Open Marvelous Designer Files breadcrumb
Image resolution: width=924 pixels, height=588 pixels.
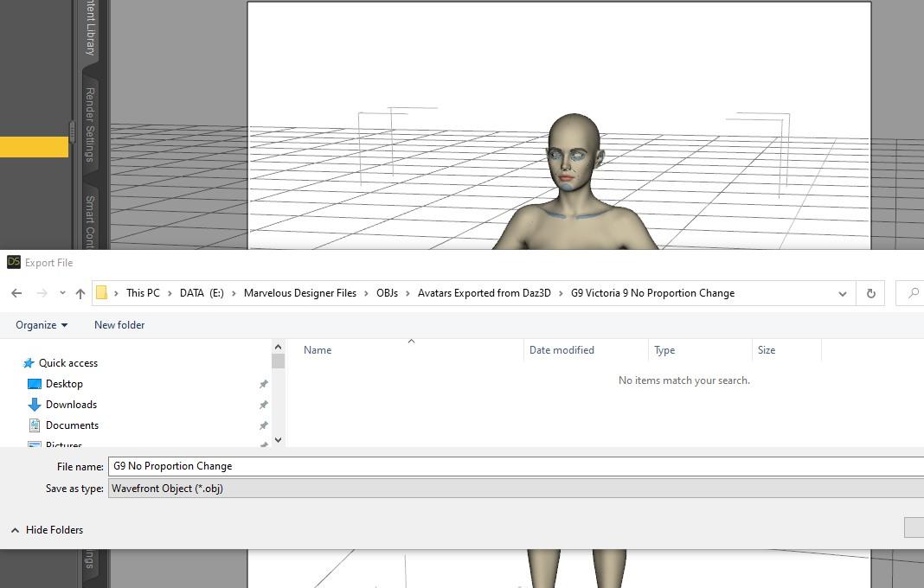click(x=300, y=293)
